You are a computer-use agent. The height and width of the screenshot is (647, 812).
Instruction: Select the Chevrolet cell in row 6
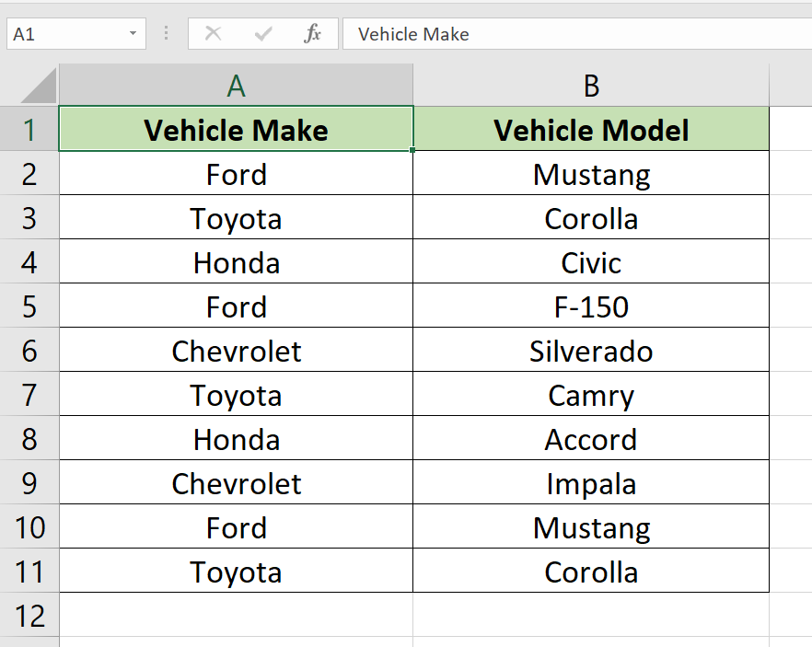(x=236, y=350)
